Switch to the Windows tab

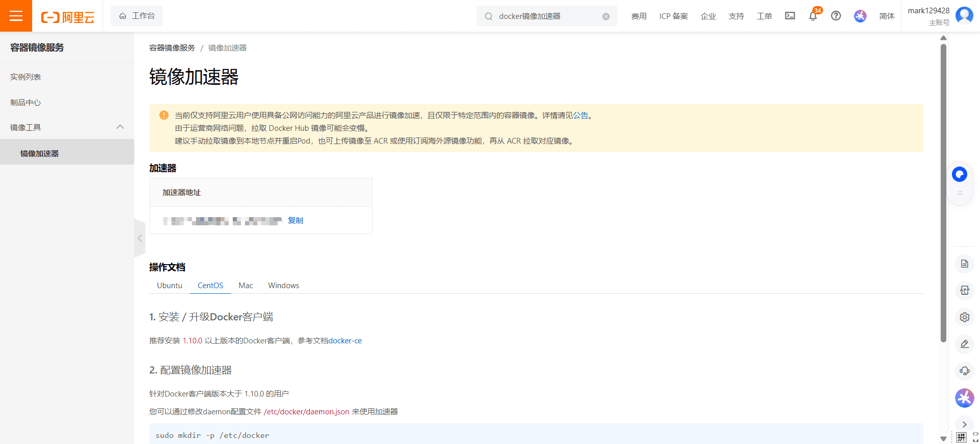point(283,286)
